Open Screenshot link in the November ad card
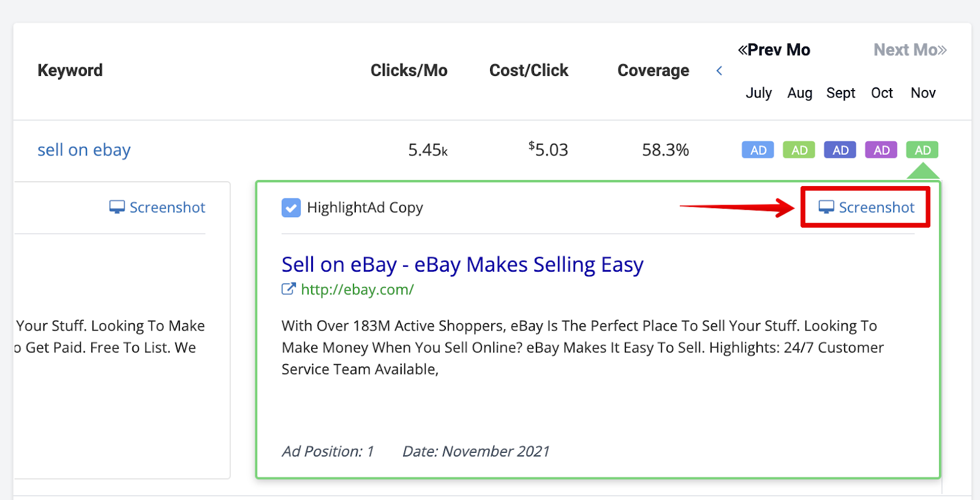This screenshot has width=980, height=500. tap(867, 207)
